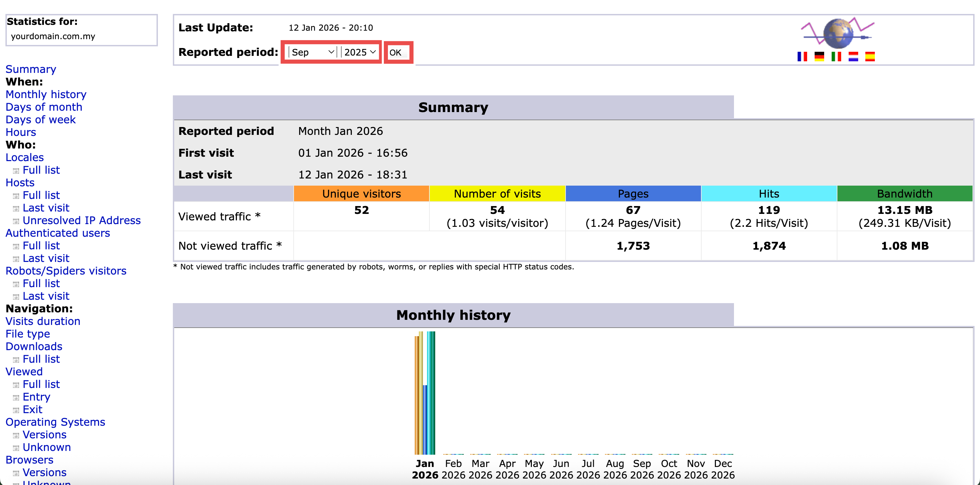Click the Downloads Full list link
Viewport: 980px width, 485px height.
(x=41, y=359)
